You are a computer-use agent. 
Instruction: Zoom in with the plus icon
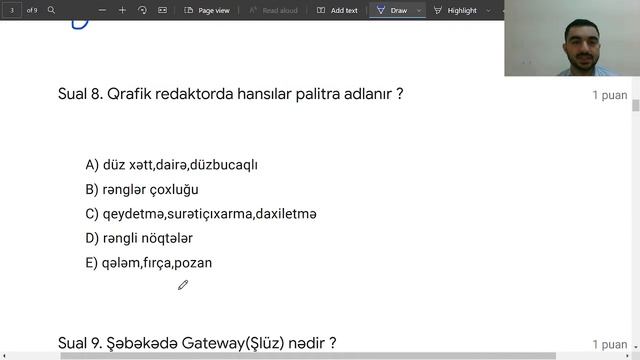(122, 10)
